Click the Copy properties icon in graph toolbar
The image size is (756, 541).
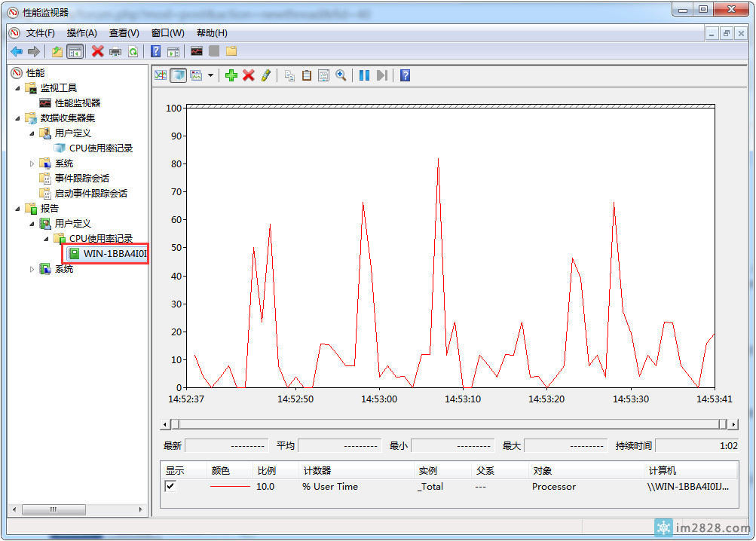[x=290, y=75]
